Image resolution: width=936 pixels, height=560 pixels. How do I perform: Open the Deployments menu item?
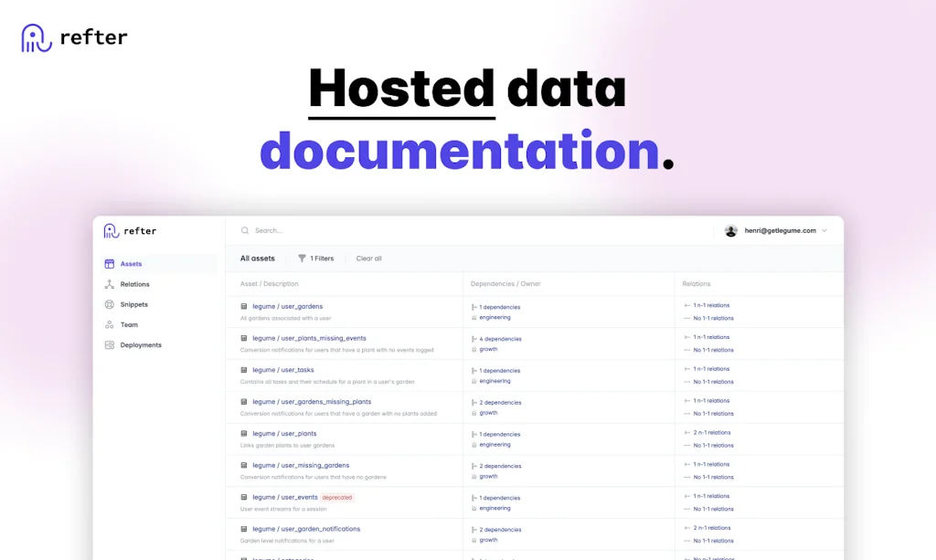pos(141,345)
